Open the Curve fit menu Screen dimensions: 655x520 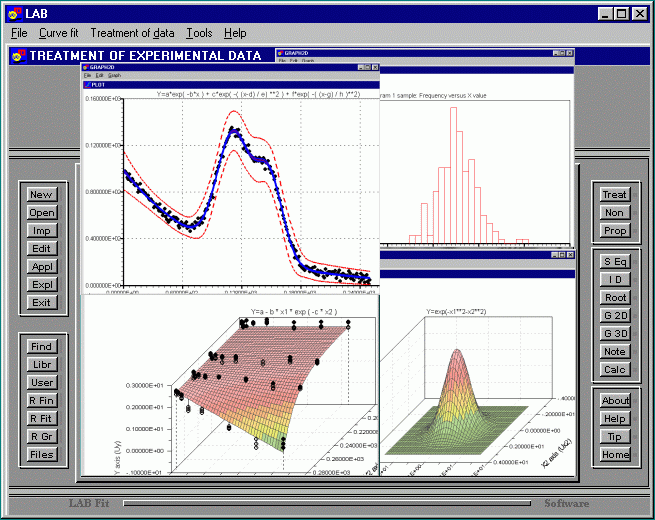59,33
